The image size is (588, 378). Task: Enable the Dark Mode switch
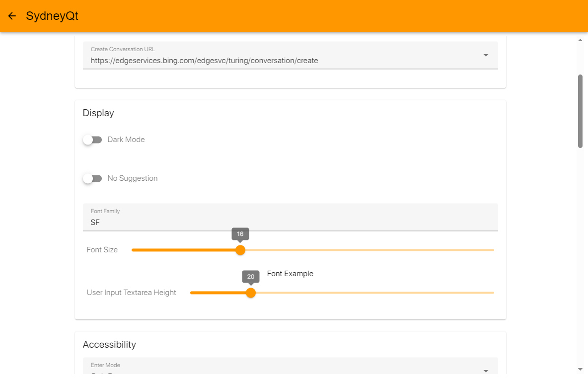click(x=92, y=140)
